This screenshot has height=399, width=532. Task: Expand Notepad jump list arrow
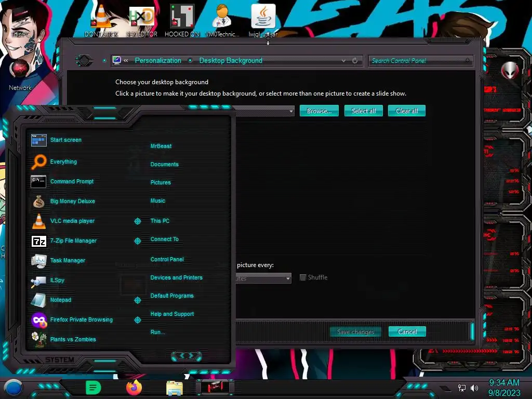pyautogui.click(x=137, y=300)
